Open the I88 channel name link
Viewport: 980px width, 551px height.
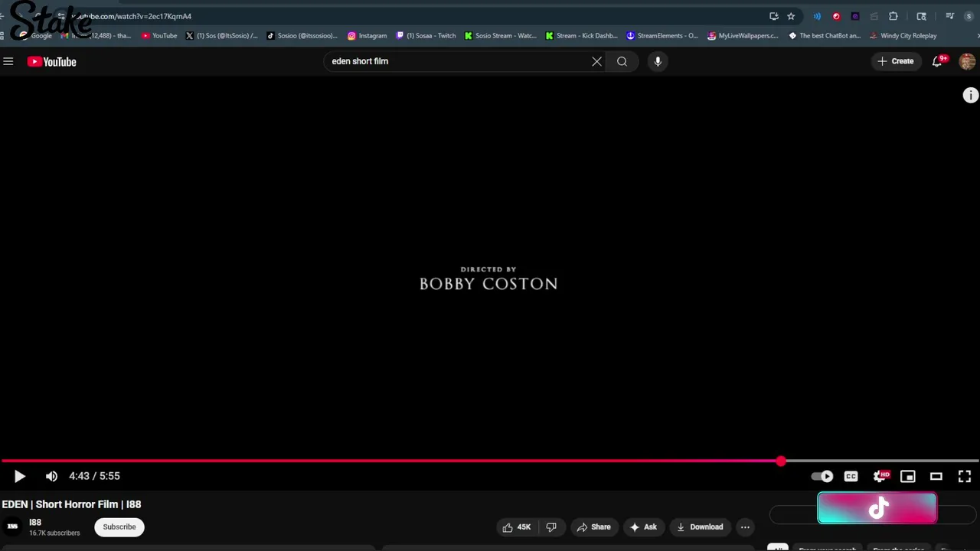[35, 522]
